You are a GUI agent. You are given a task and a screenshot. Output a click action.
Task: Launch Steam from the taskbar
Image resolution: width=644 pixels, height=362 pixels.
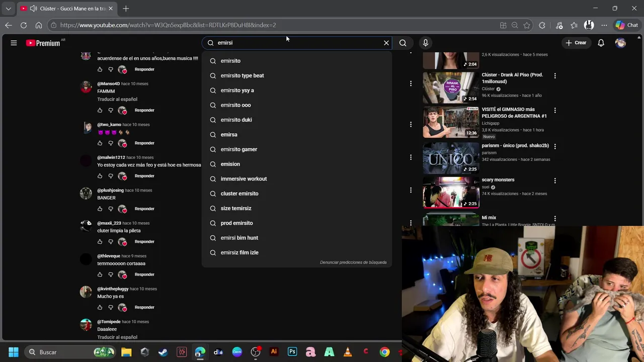point(163,352)
